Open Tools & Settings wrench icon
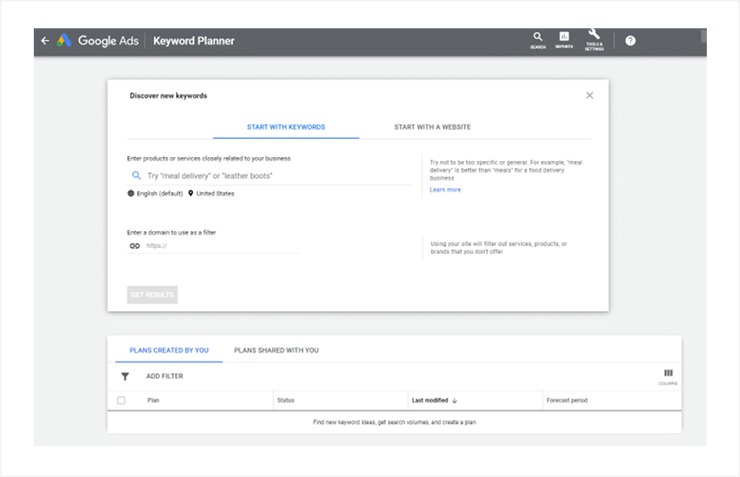This screenshot has height=477, width=740. (x=594, y=40)
